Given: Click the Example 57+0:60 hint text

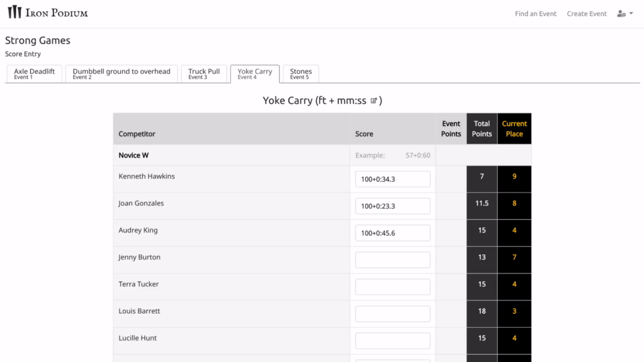Looking at the screenshot, I should (392, 155).
